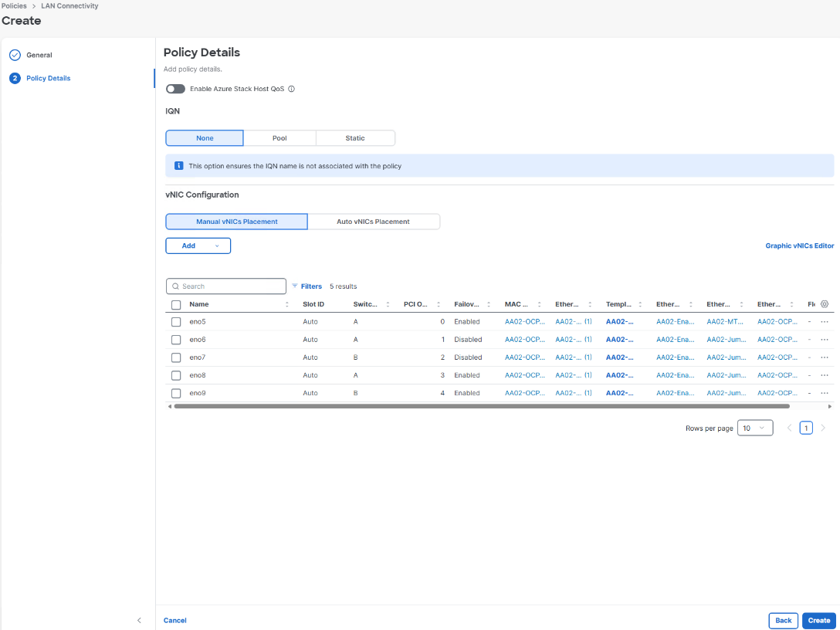Click the General step checkmark icon
Image resolution: width=840 pixels, height=630 pixels.
coord(15,55)
